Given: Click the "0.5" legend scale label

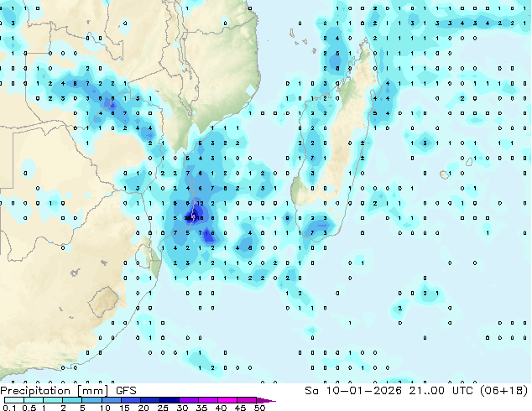Looking at the screenshot, I should click(x=29, y=408).
